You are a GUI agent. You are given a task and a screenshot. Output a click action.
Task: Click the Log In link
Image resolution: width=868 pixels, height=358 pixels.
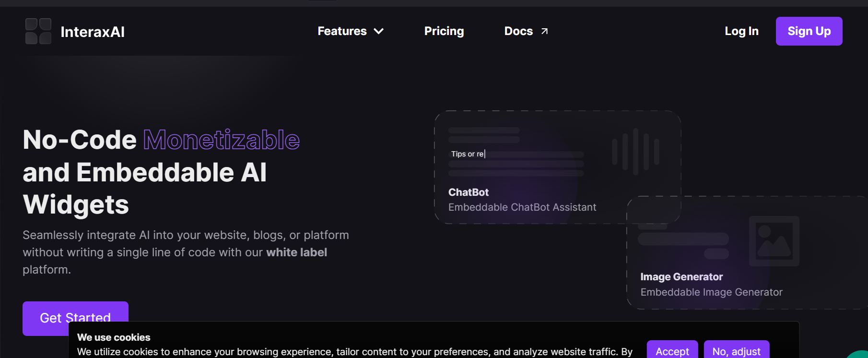[741, 31]
